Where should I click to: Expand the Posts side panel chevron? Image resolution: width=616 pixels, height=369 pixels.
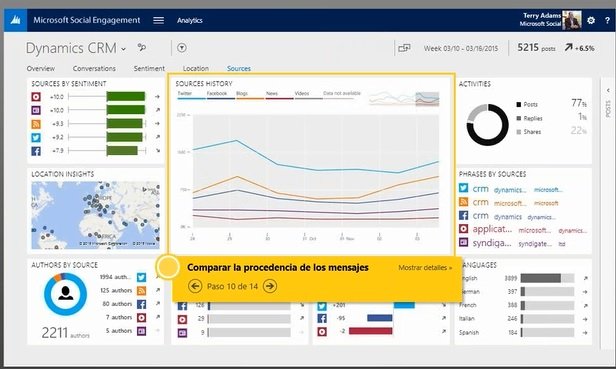tap(608, 90)
